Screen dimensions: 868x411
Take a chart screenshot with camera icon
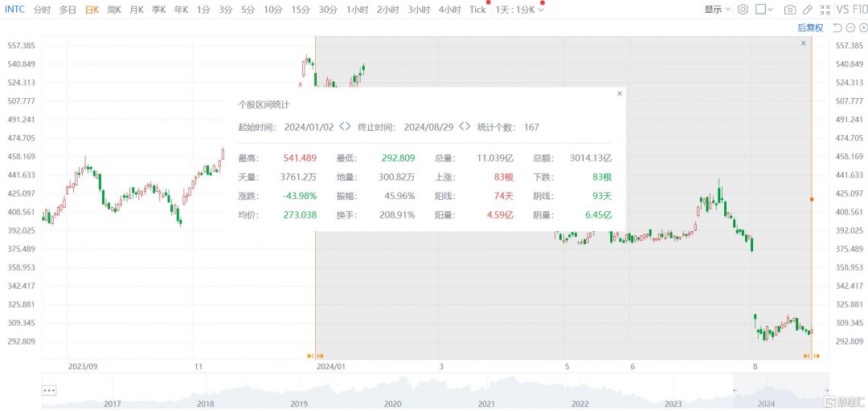(789, 10)
